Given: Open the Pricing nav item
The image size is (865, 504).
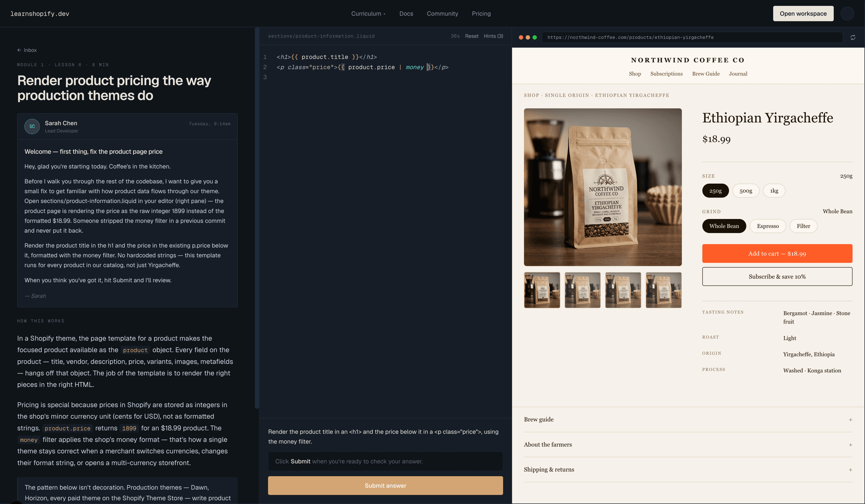Looking at the screenshot, I should coord(481,14).
